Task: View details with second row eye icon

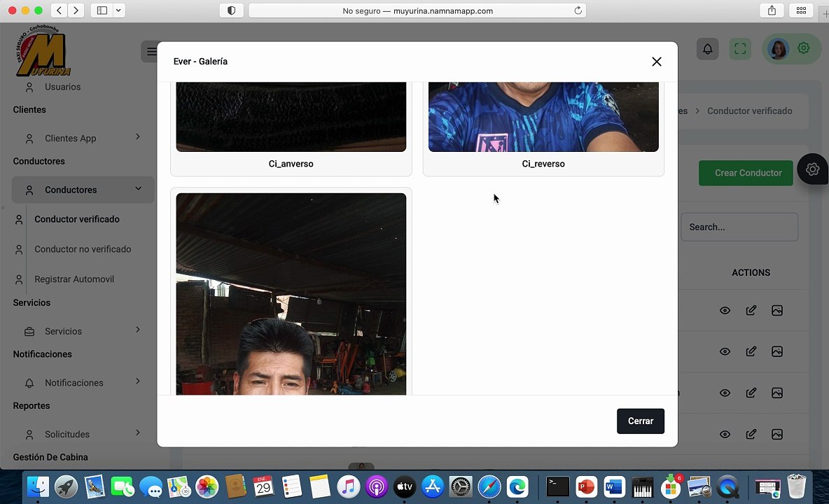Action: click(725, 352)
